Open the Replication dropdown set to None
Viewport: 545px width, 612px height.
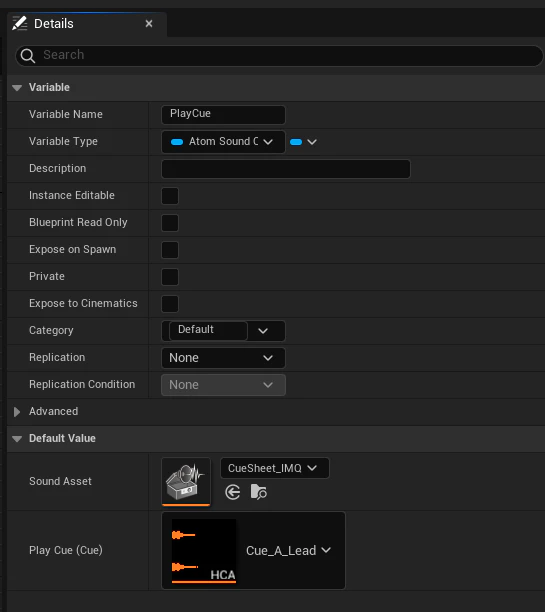click(223, 358)
